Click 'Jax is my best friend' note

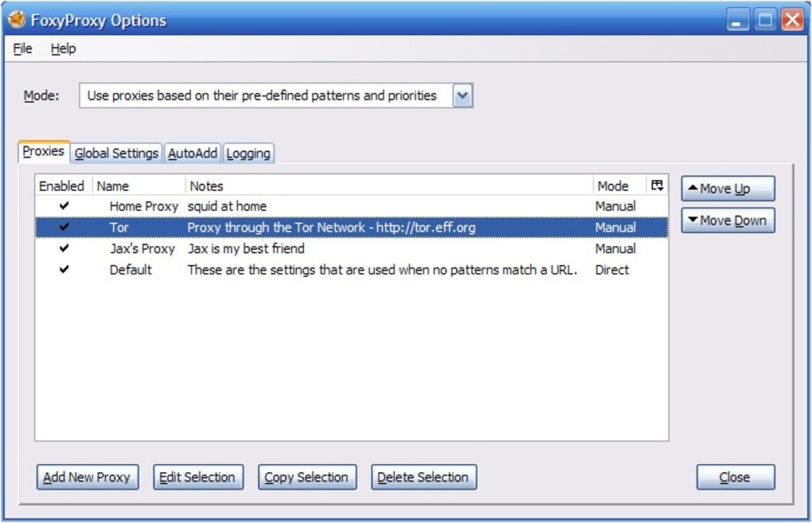[246, 248]
